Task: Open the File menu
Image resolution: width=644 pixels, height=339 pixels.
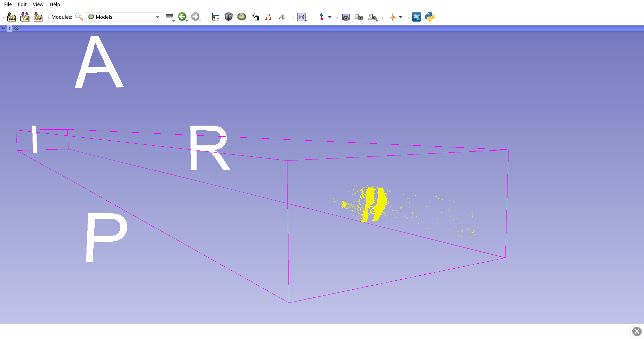Action: click(8, 4)
